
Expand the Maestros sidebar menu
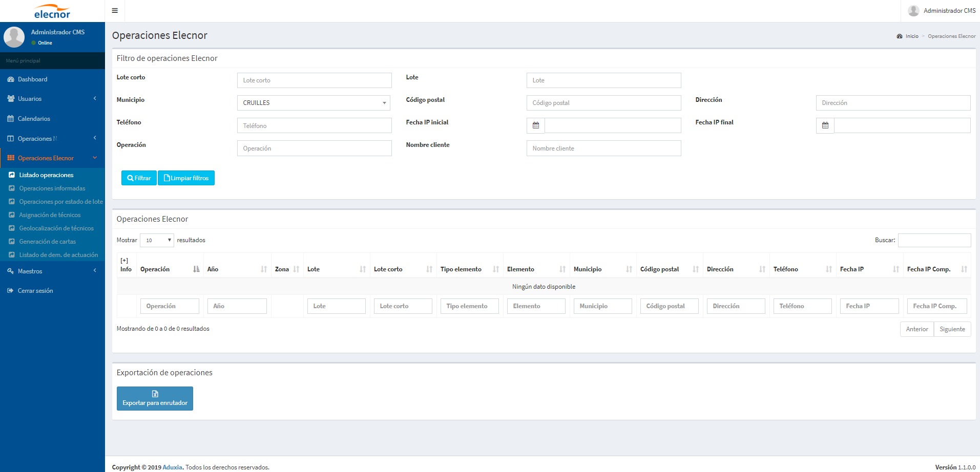click(x=52, y=271)
